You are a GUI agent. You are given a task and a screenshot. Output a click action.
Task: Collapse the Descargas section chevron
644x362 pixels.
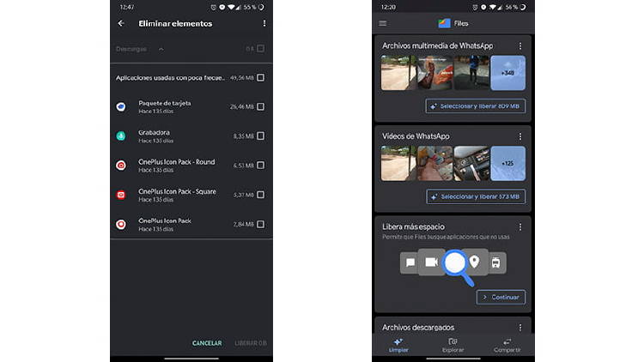click(161, 49)
